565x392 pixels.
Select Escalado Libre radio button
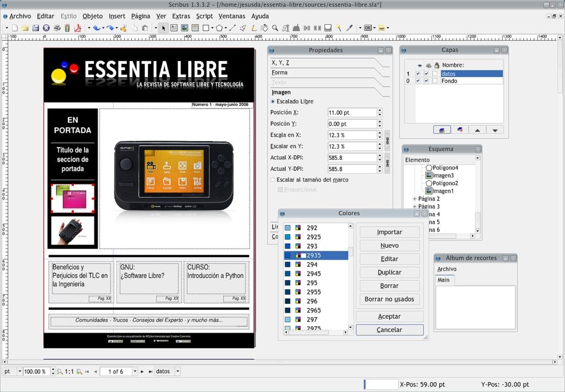point(273,101)
